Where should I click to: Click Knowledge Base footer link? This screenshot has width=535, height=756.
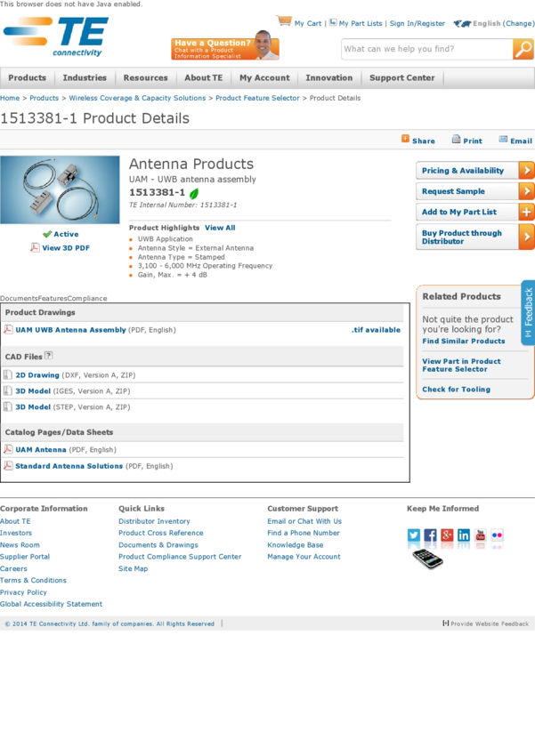296,545
